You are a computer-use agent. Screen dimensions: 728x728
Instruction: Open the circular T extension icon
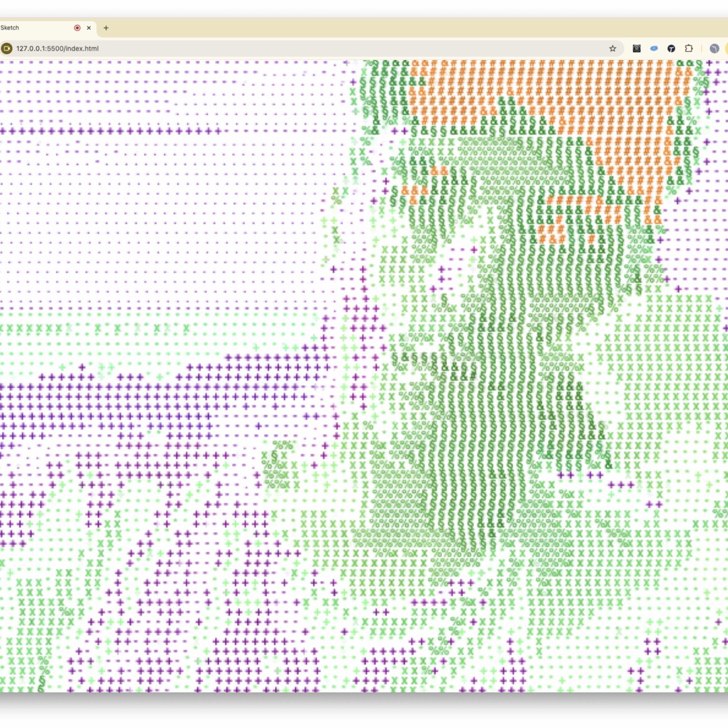671,49
